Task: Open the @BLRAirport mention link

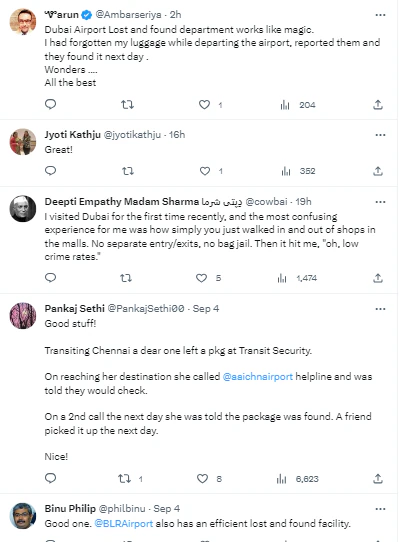Action: 123,524
